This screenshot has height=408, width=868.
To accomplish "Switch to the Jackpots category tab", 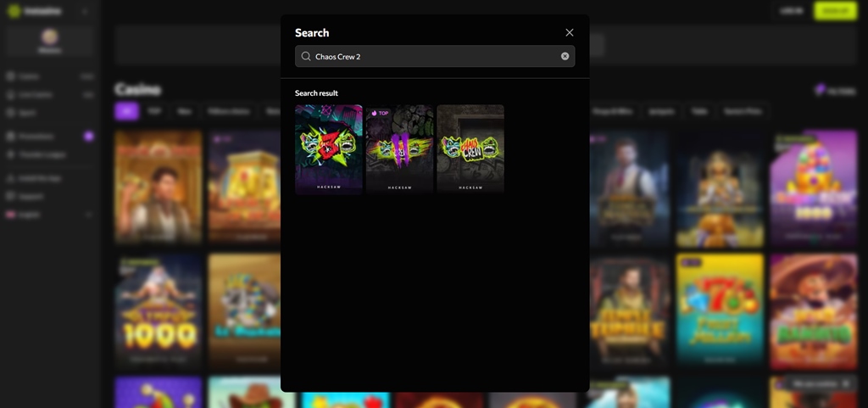I will click(x=660, y=111).
